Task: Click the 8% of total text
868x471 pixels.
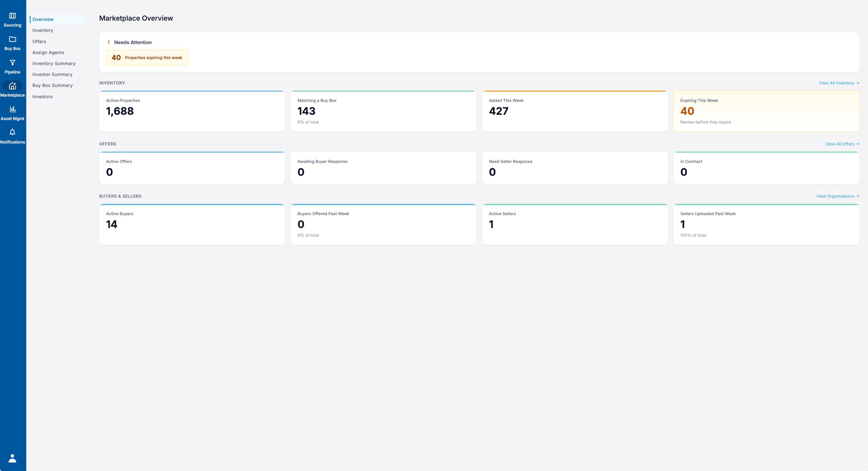Action: pos(308,122)
